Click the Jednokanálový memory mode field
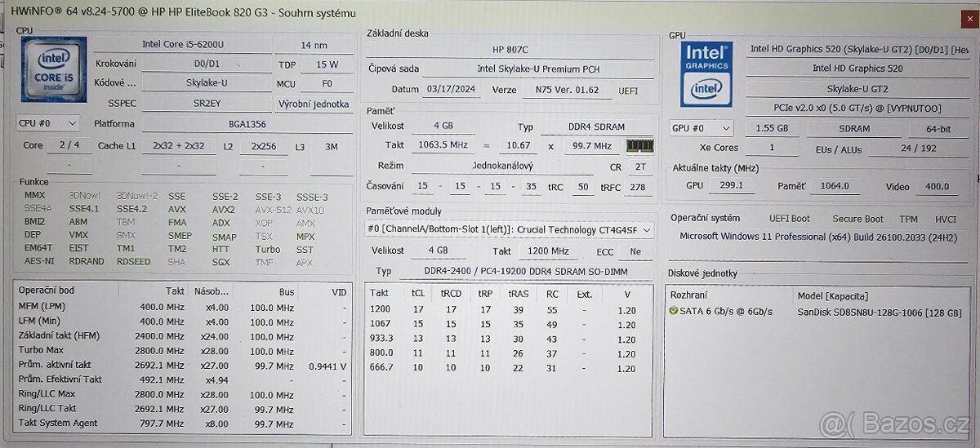The image size is (980, 448). click(x=502, y=166)
